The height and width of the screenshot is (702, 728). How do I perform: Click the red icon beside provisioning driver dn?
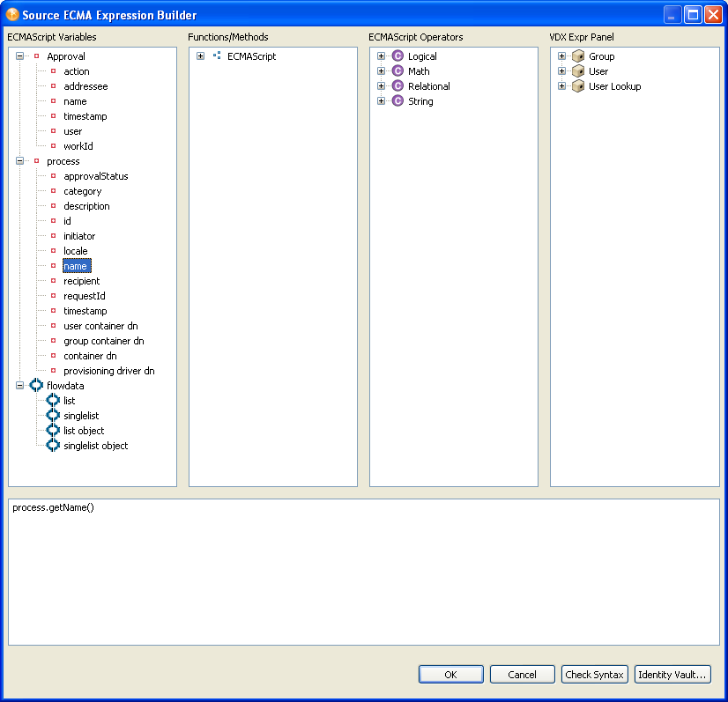pyautogui.click(x=54, y=370)
